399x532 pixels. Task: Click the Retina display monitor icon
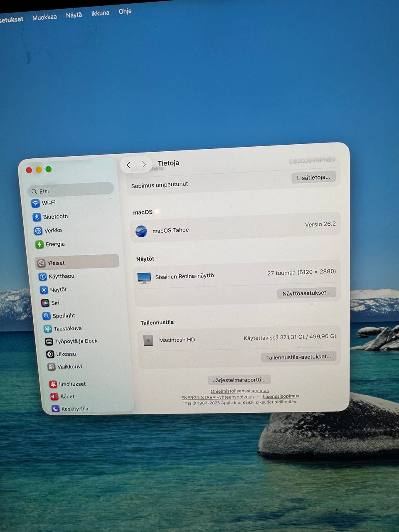pos(144,278)
